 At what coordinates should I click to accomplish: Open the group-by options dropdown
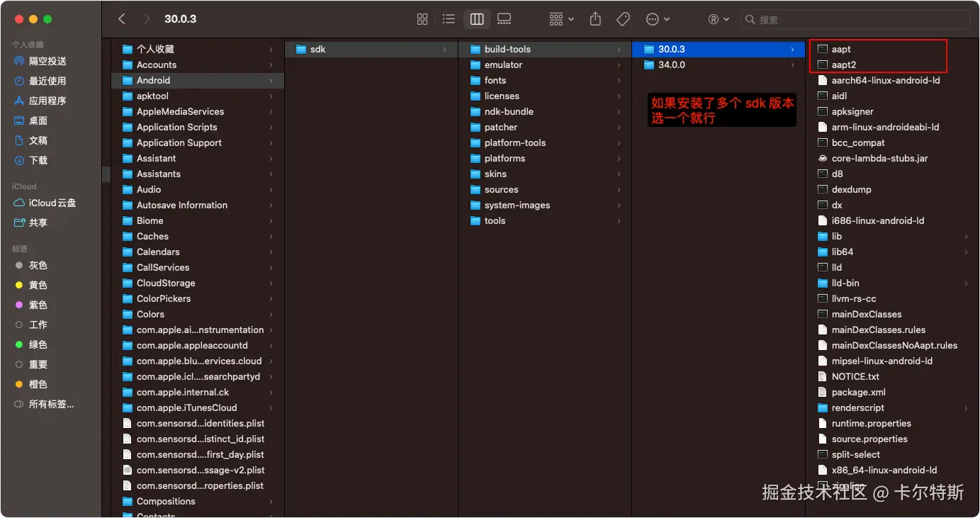coord(562,19)
